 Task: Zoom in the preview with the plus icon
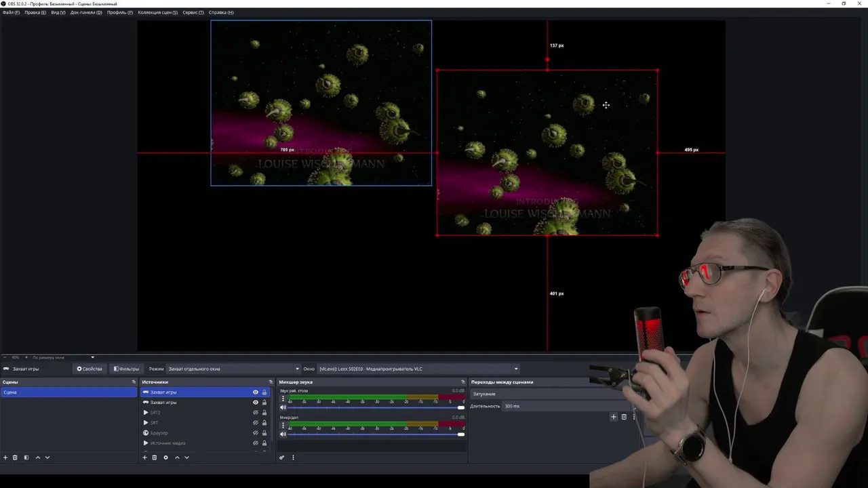click(26, 357)
